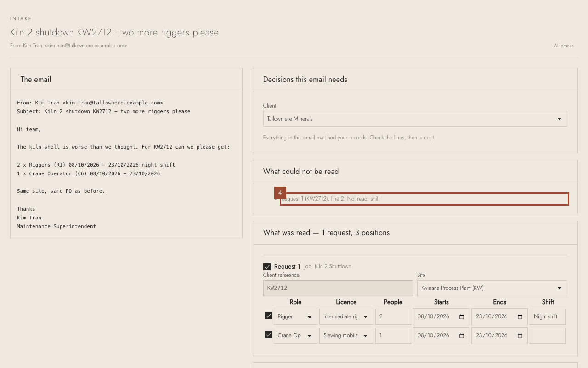
Task: Click the 'INTAKE' label at the top
Action: tap(21, 19)
